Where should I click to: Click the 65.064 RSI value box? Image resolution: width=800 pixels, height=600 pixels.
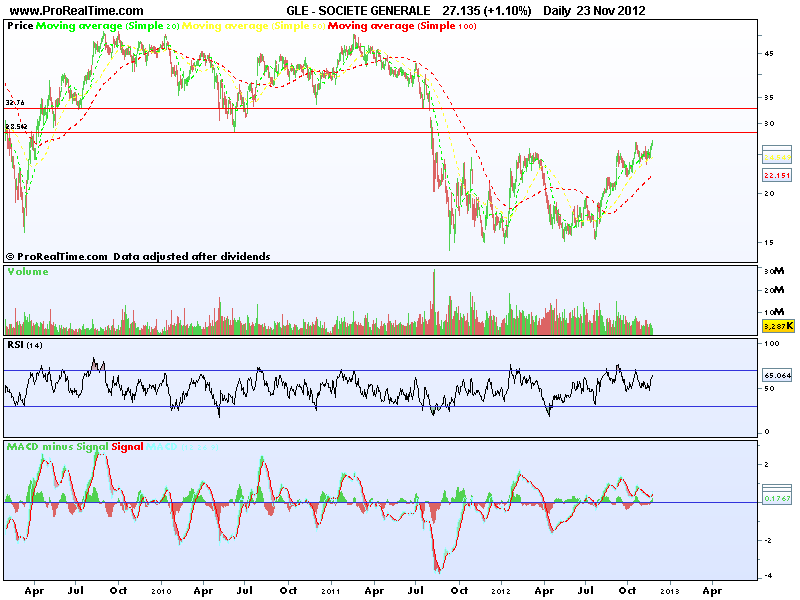pyautogui.click(x=777, y=376)
